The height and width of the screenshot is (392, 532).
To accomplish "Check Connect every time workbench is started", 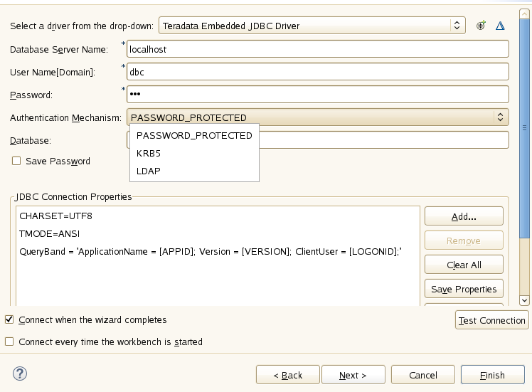I will [x=9, y=341].
